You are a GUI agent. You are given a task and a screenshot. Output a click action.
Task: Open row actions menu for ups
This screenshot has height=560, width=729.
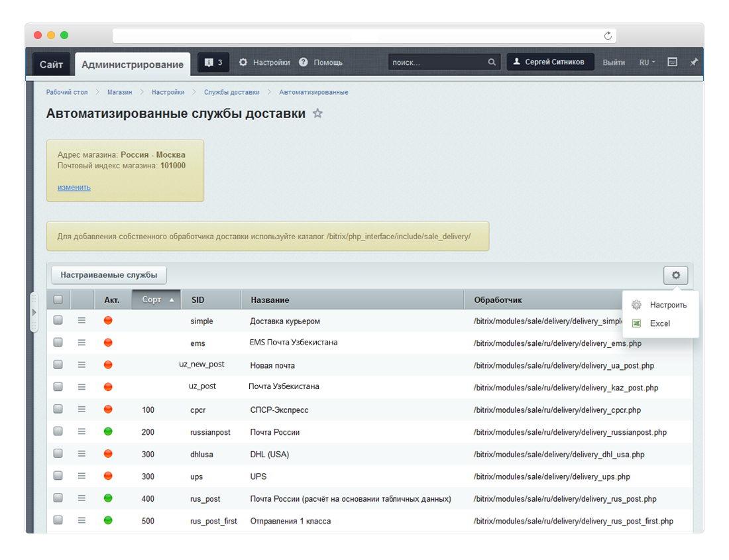[82, 476]
